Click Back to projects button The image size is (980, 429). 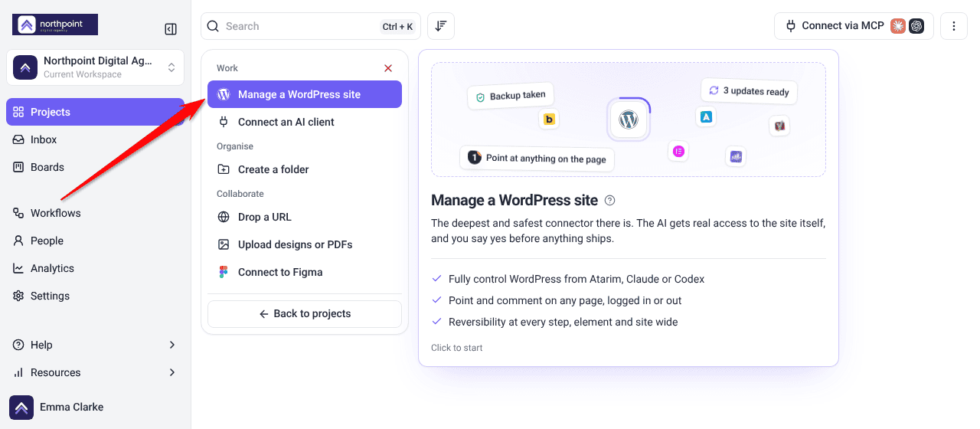click(x=305, y=314)
